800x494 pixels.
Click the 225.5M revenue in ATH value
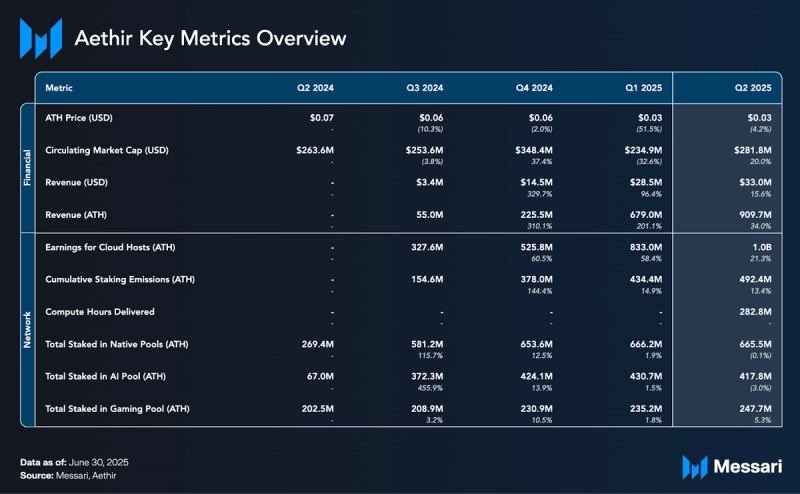pos(537,215)
